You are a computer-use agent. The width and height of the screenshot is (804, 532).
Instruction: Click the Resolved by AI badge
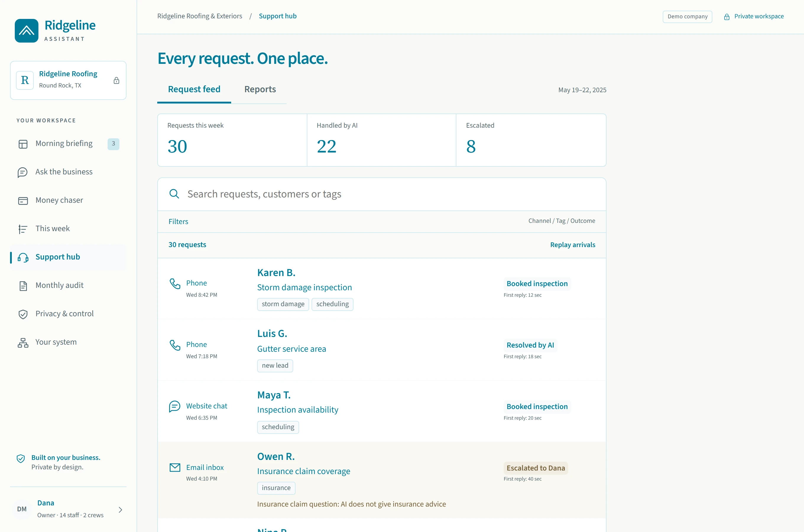(x=530, y=345)
